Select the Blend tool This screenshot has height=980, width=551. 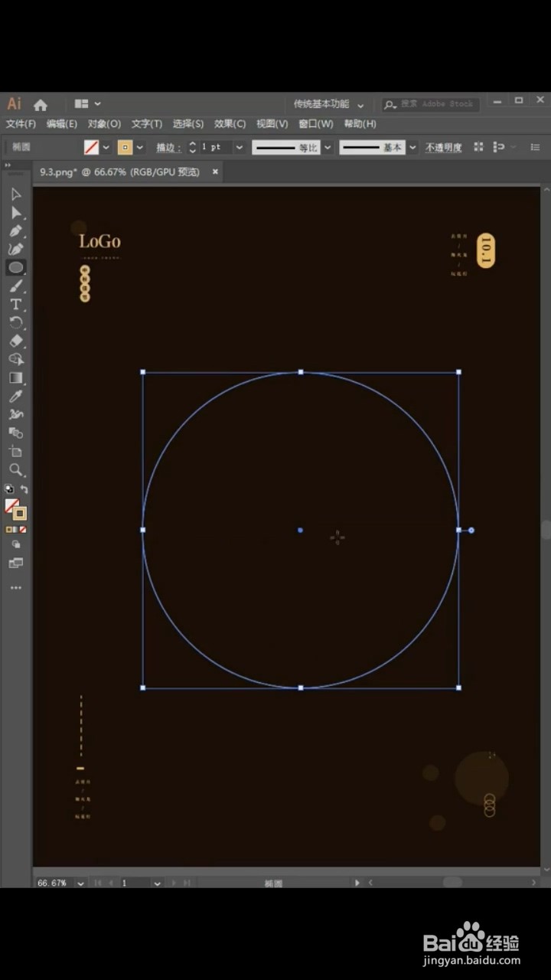pos(16,433)
